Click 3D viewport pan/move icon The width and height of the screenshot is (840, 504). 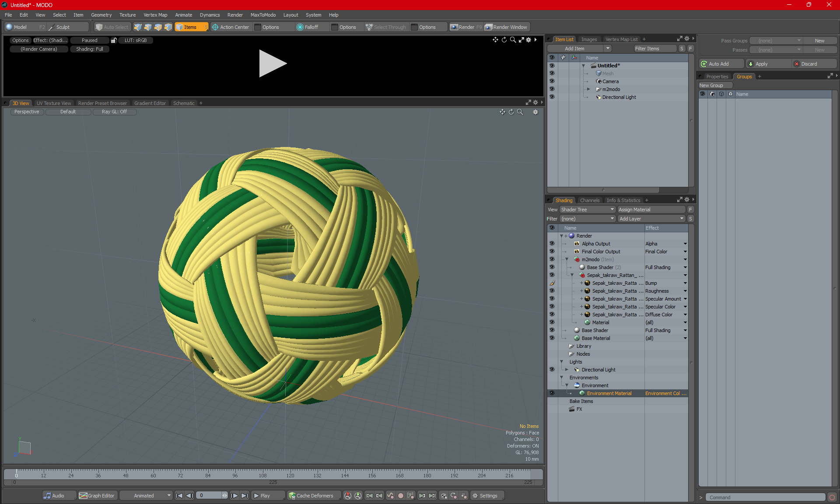coord(502,112)
